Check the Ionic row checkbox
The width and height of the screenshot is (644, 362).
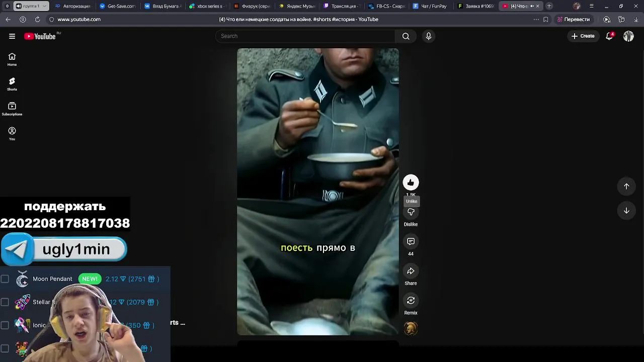[5, 325]
